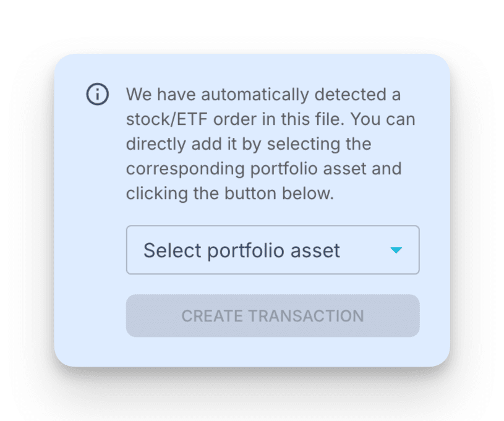This screenshot has width=504, height=421.
Task: Focus the portfolio asset selection field
Action: (x=272, y=250)
